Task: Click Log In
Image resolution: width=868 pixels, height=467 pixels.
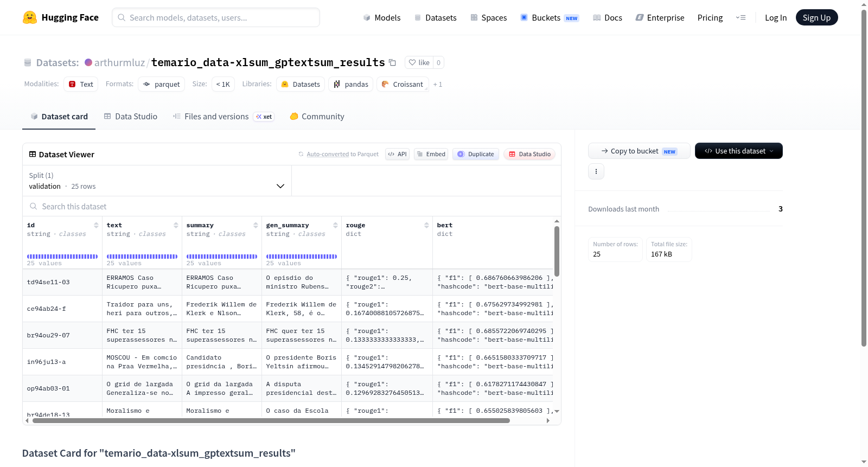Action: (x=776, y=17)
